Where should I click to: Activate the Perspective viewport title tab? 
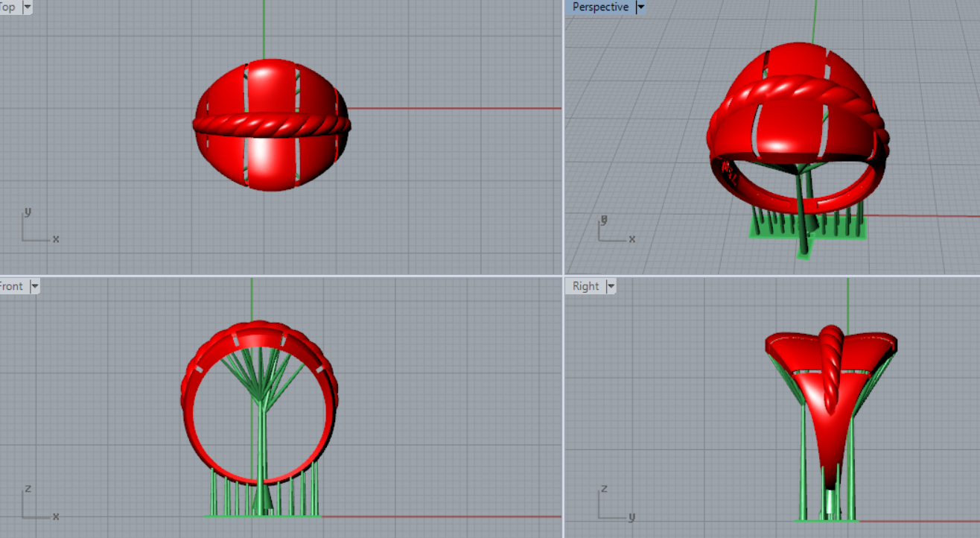coord(600,7)
